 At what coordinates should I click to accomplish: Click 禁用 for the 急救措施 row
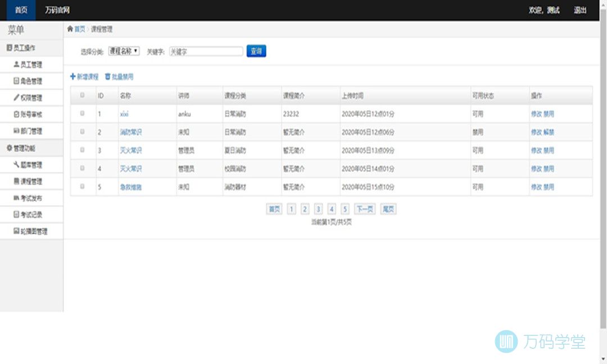[x=549, y=187]
